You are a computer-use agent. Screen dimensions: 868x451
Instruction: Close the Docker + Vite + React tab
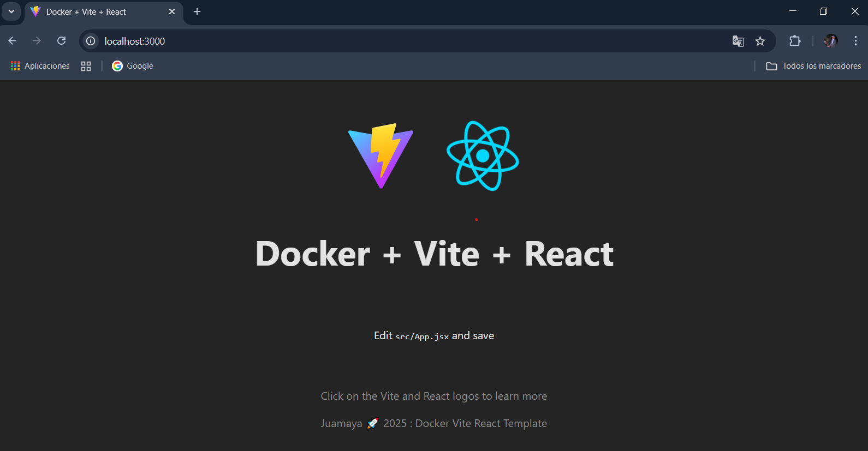[x=172, y=11]
